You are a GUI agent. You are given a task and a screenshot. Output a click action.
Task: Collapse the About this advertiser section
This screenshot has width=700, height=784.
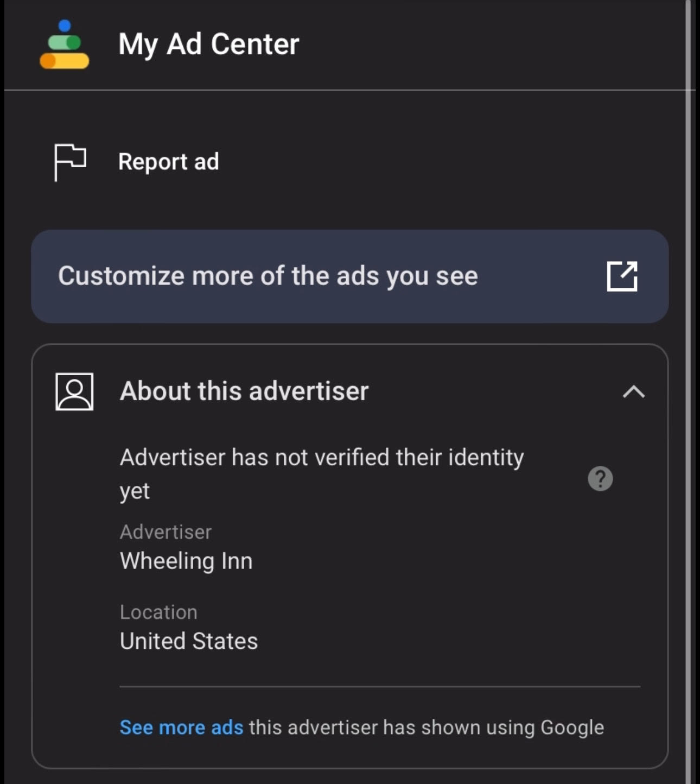point(633,391)
